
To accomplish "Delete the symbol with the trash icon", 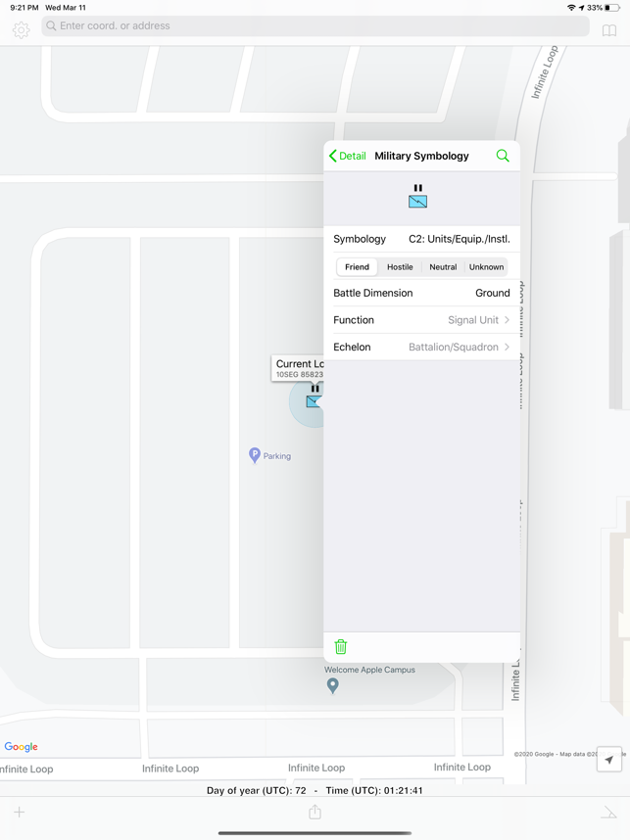I will [341, 646].
